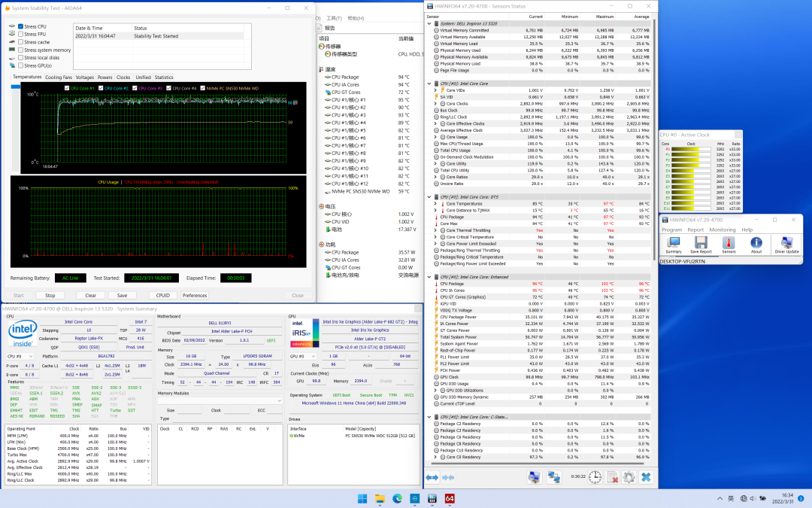Viewport: 812px width, 508px height.
Task: Open GPU #0 selector dropdown in System Summary
Action: point(303,356)
